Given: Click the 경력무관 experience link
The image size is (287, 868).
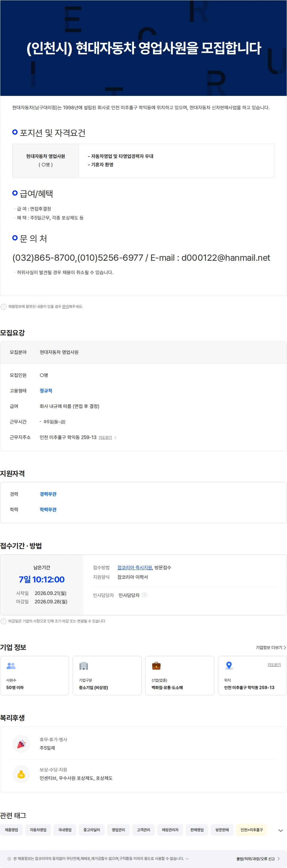Looking at the screenshot, I should coord(48,494).
